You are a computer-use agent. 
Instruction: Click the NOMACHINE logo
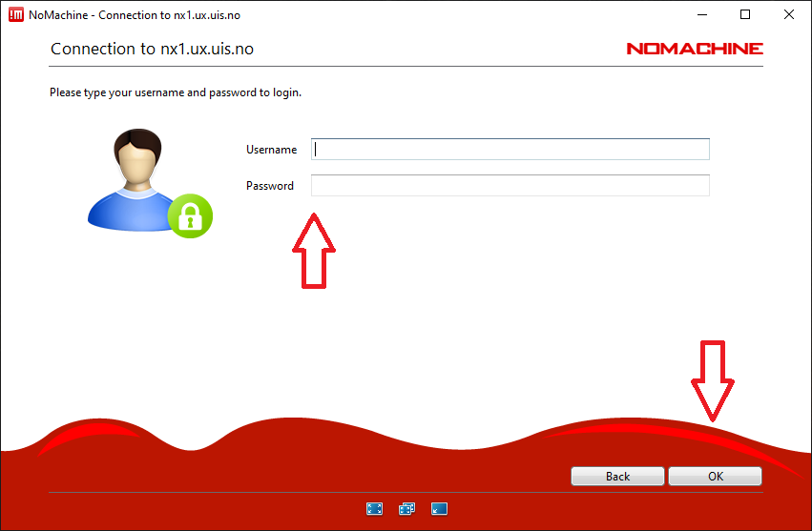[x=695, y=49]
